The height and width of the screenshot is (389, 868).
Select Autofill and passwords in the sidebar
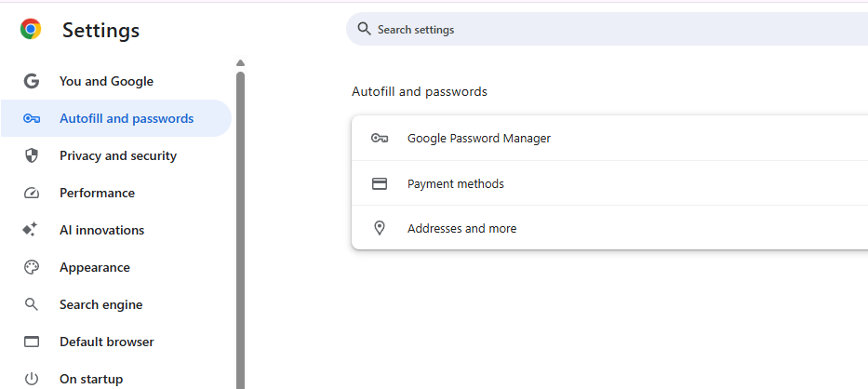click(126, 118)
